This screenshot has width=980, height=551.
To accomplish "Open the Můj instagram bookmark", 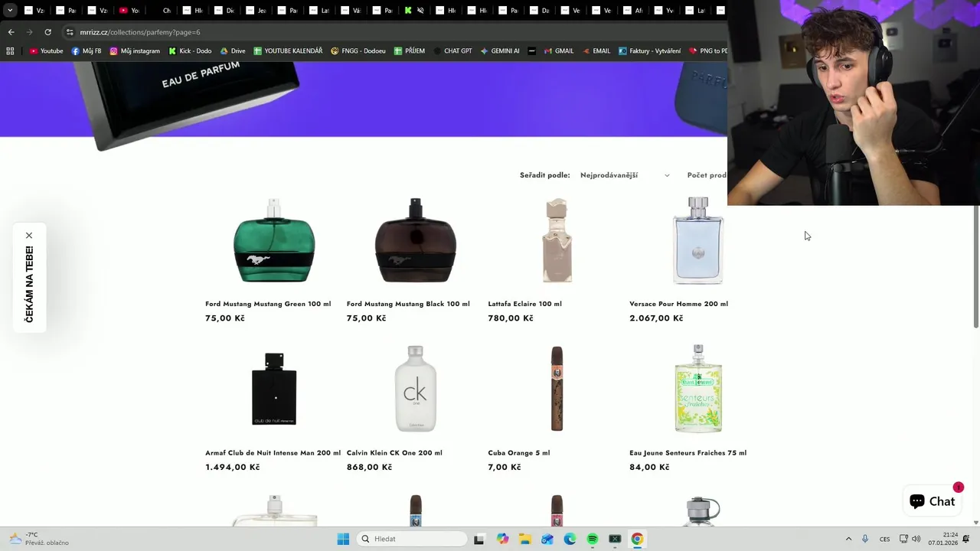I will click(135, 51).
